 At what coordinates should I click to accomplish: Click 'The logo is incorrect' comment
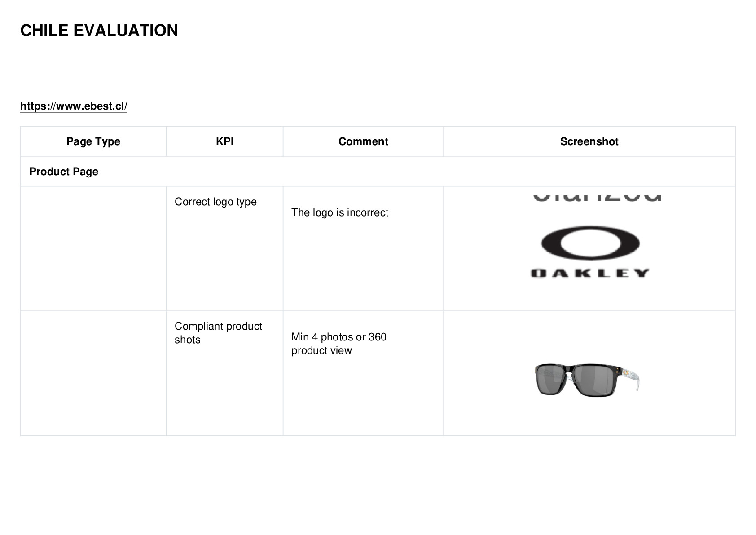(340, 212)
